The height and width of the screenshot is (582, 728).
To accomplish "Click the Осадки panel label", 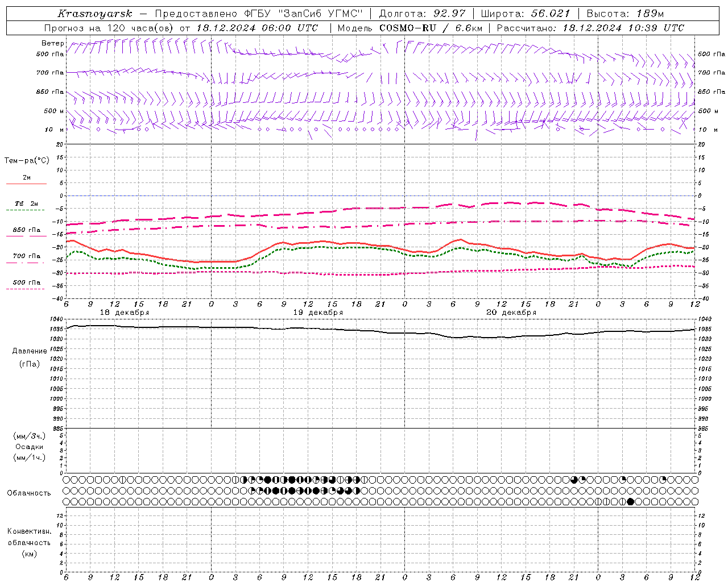I will click(x=30, y=447).
